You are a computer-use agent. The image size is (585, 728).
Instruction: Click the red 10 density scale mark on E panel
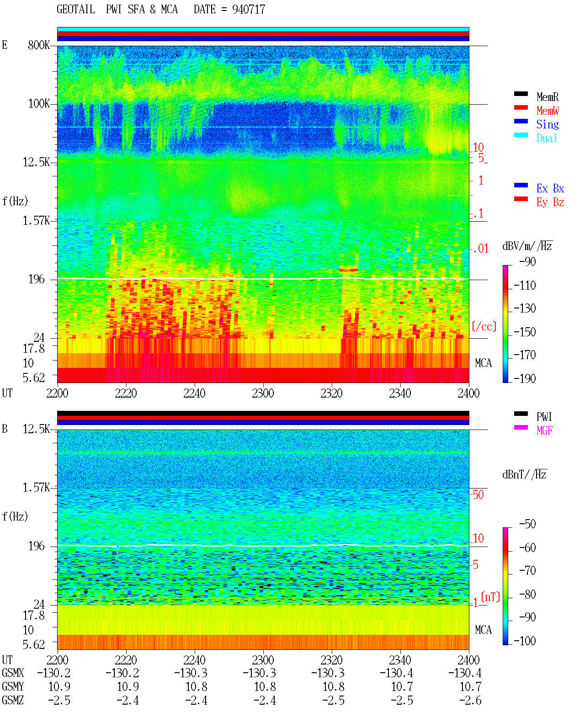[478, 148]
